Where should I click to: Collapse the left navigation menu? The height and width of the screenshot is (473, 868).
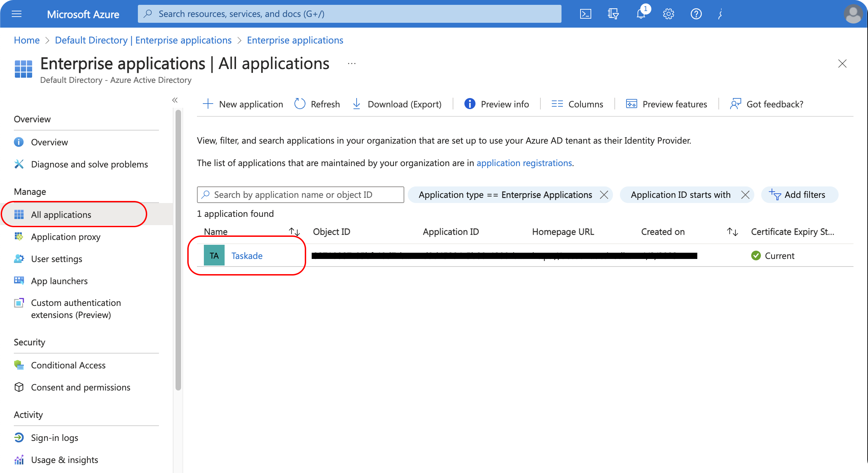(175, 100)
